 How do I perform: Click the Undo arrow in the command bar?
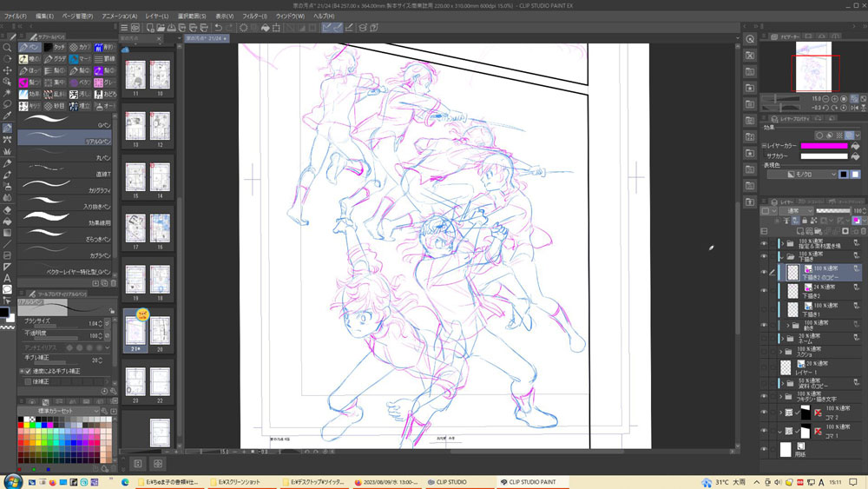tap(218, 28)
